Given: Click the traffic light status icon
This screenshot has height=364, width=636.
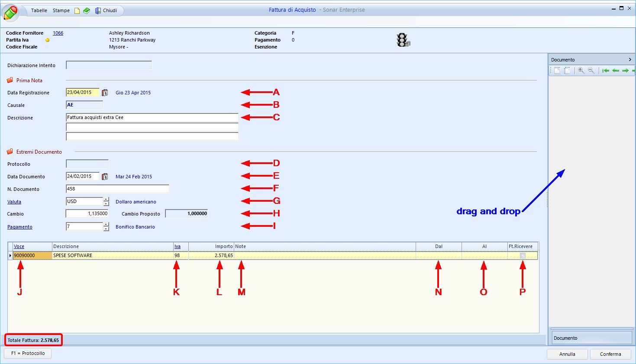Looking at the screenshot, I should 403,40.
